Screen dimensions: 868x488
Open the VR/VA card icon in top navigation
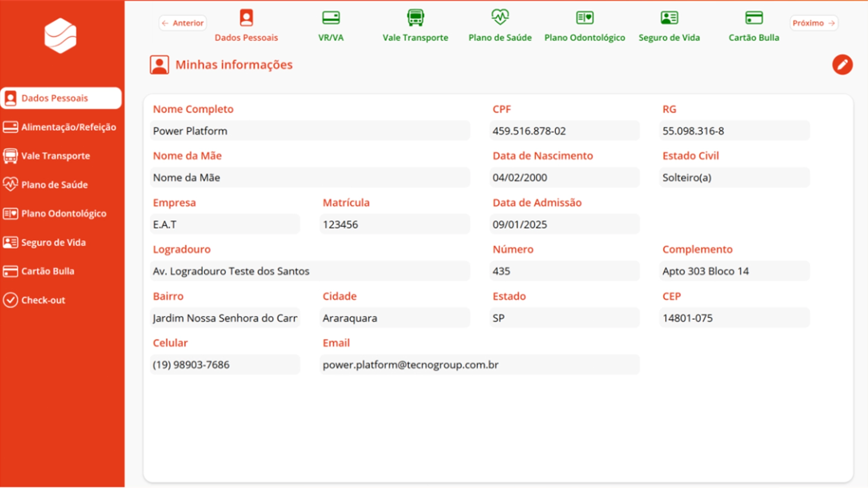[331, 18]
